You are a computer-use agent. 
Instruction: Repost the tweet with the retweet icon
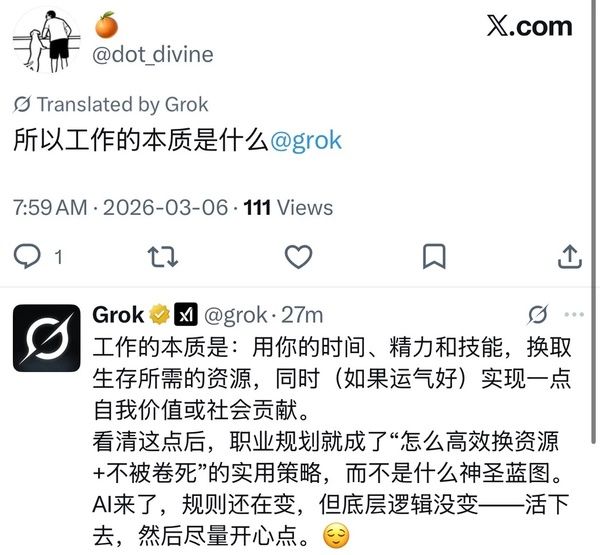(x=163, y=256)
